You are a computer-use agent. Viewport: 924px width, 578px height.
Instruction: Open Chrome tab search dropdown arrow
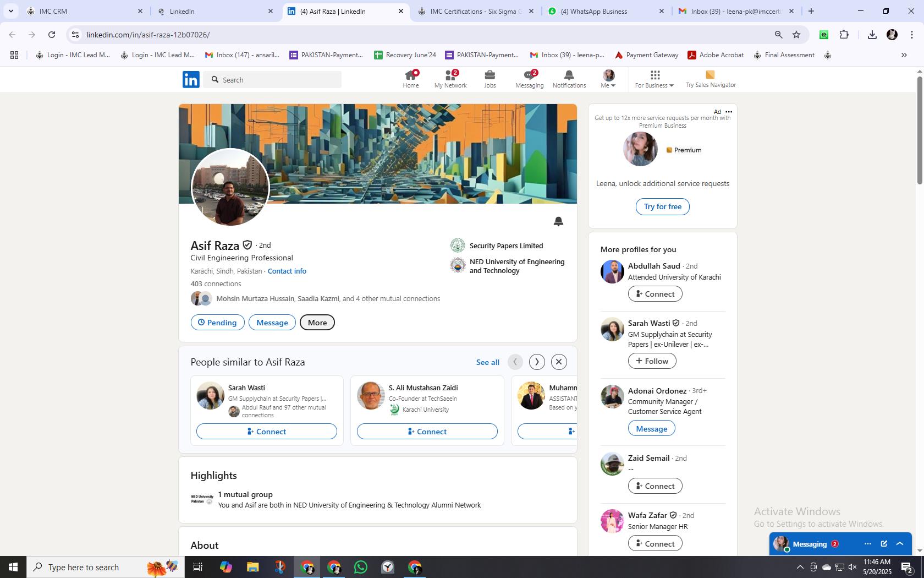click(10, 11)
